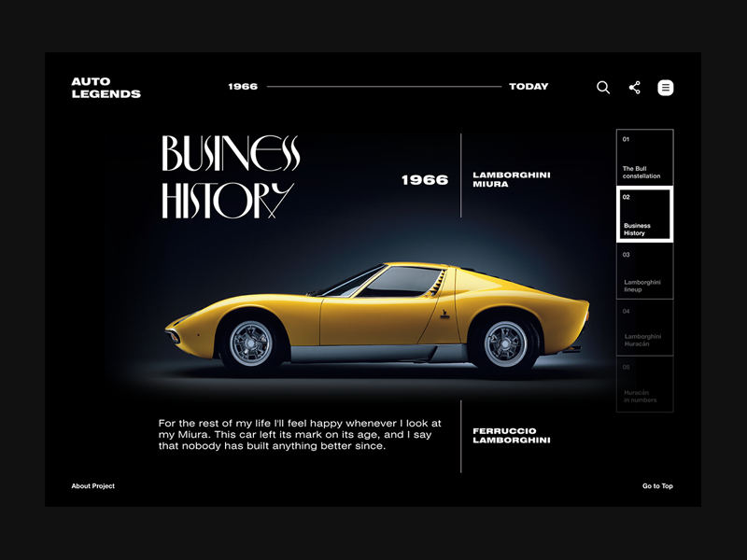Click the quote beginning 'For the rest of my life'
The height and width of the screenshot is (560, 747).
[300, 435]
